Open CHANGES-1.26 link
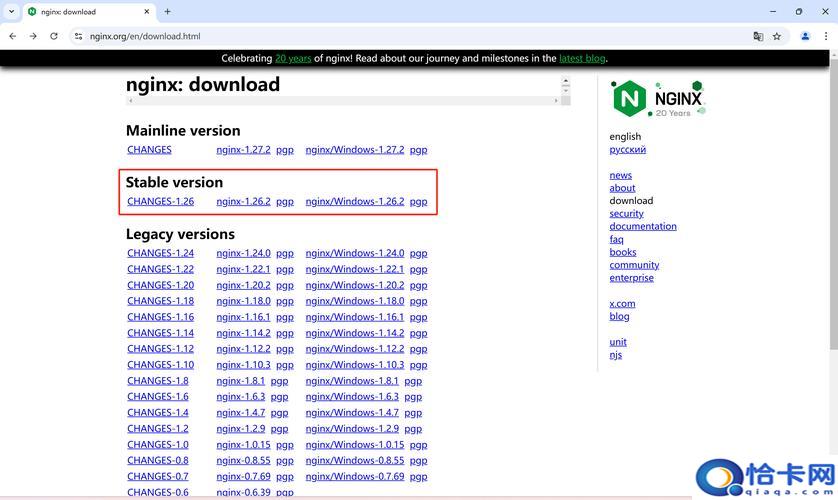This screenshot has height=500, width=838. (160, 201)
